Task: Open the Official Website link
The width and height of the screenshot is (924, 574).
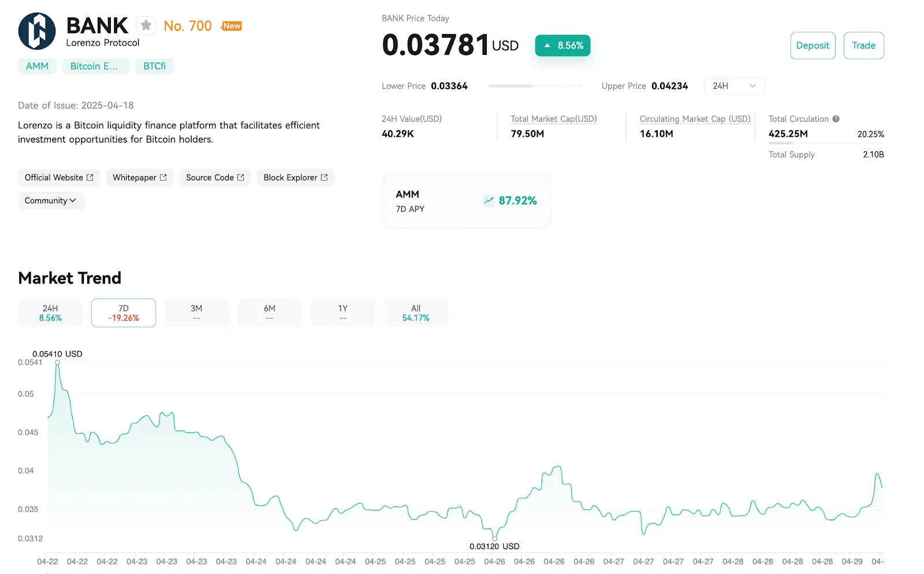Action: pos(59,178)
